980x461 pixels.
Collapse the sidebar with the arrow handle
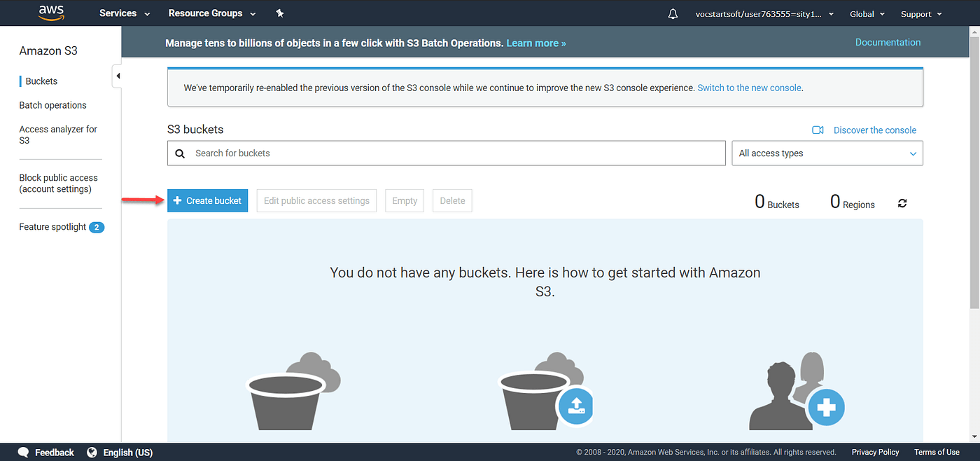118,76
